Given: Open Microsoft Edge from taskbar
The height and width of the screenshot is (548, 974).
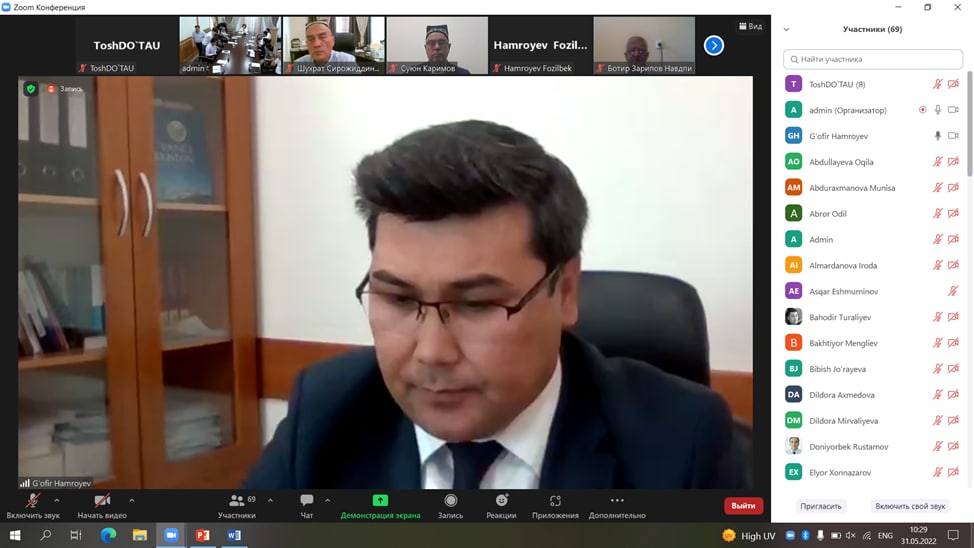Looking at the screenshot, I should click(x=108, y=535).
